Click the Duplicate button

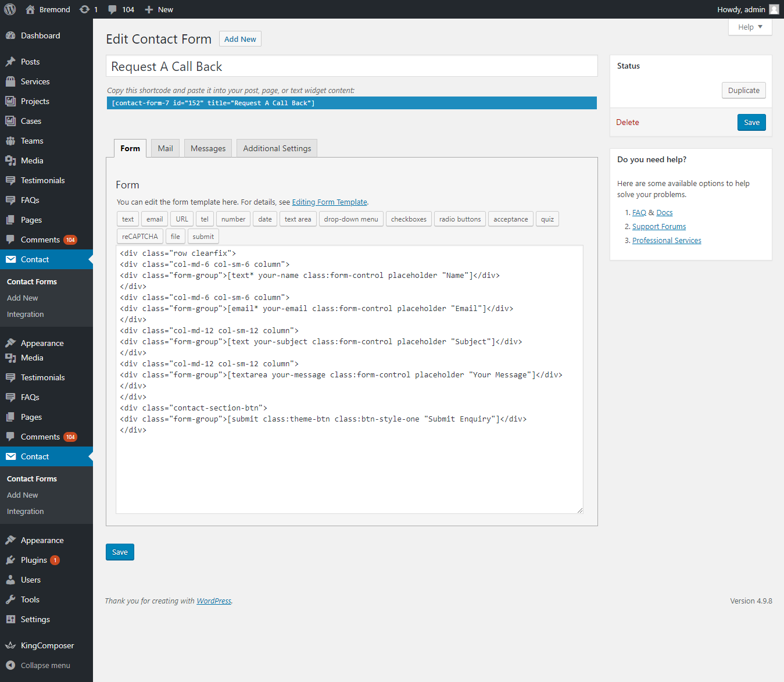[743, 90]
